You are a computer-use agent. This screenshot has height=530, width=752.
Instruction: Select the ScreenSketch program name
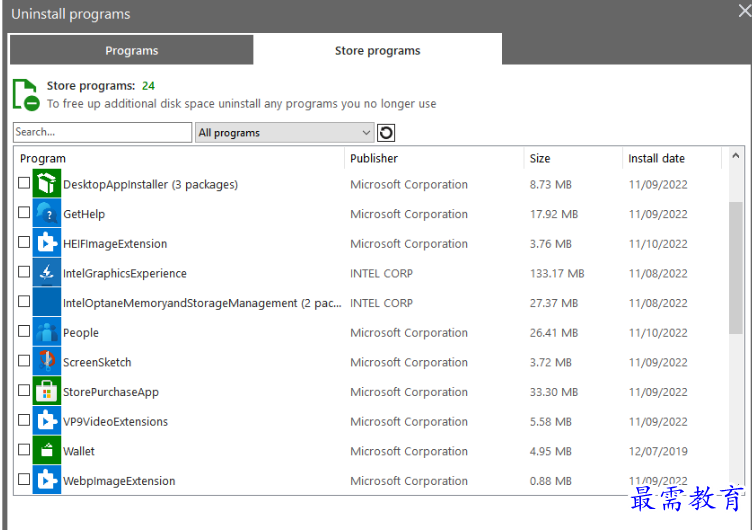pyautogui.click(x=97, y=363)
